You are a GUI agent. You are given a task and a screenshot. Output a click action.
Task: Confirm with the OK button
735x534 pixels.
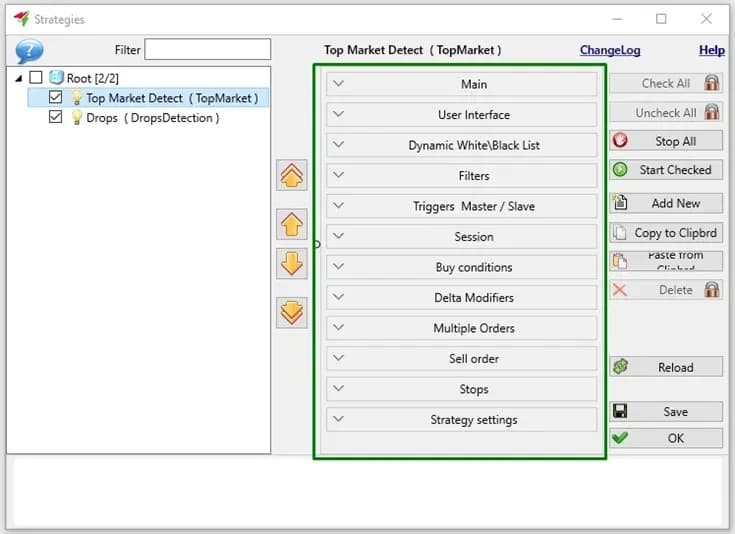tap(666, 438)
